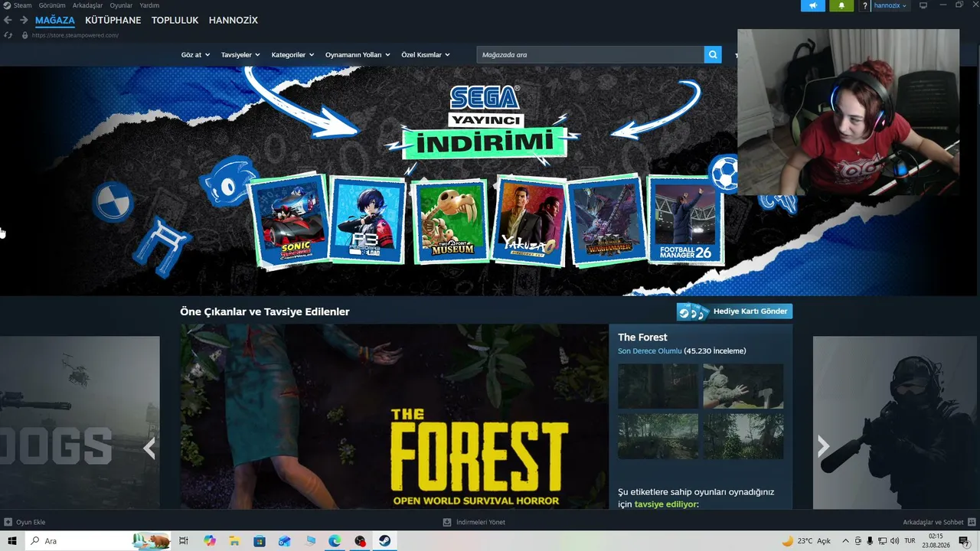Switch to the TOPLULUK tab
Screen dimensions: 980x551
pos(175,20)
